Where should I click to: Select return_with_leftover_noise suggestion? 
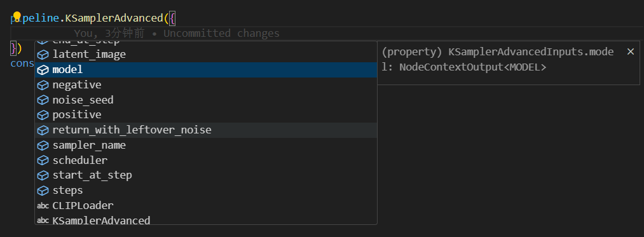206,130
